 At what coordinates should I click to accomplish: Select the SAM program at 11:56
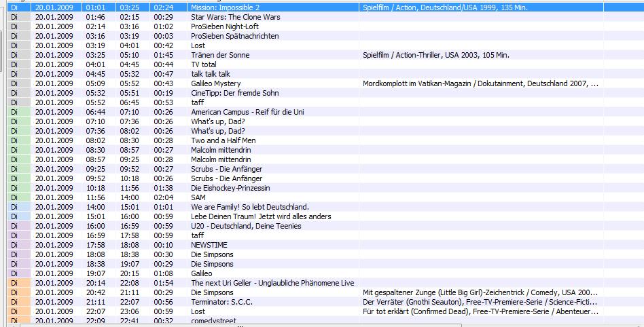pos(198,197)
